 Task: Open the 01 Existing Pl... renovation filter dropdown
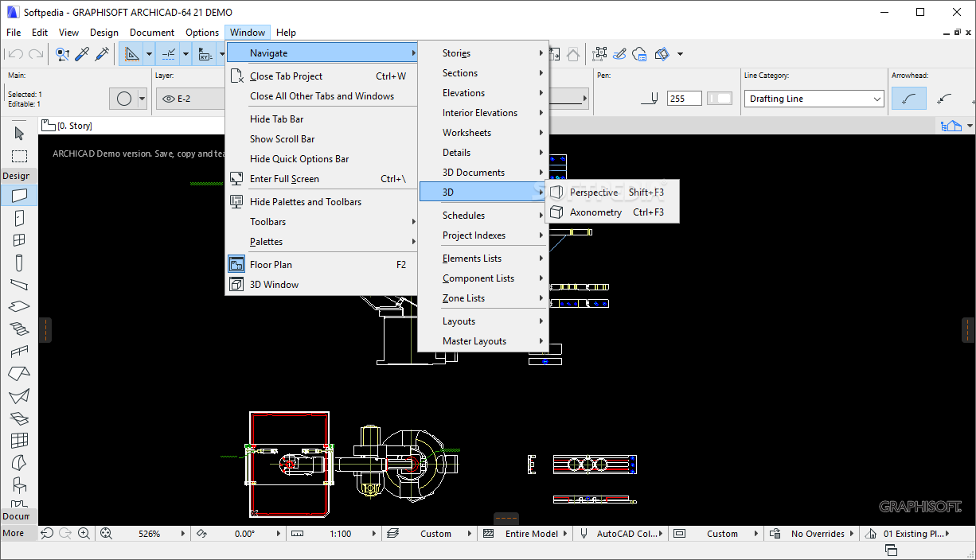pos(912,534)
